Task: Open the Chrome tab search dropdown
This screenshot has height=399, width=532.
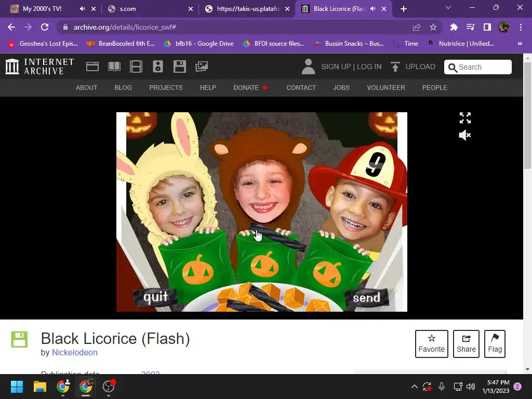Action: (x=448, y=7)
